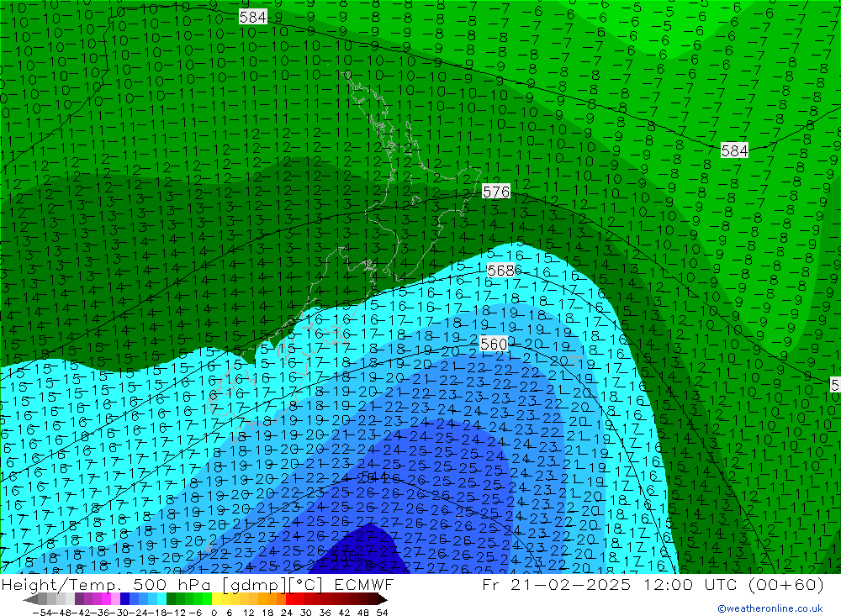841x616 pixels.
Task: Click the weatheronline.co.uk copyright link
Action: [770, 608]
